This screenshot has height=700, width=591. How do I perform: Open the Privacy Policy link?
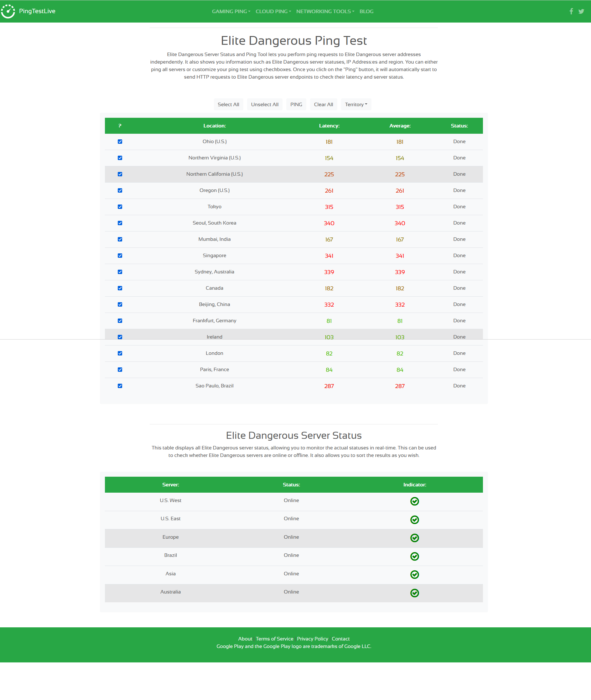point(312,639)
